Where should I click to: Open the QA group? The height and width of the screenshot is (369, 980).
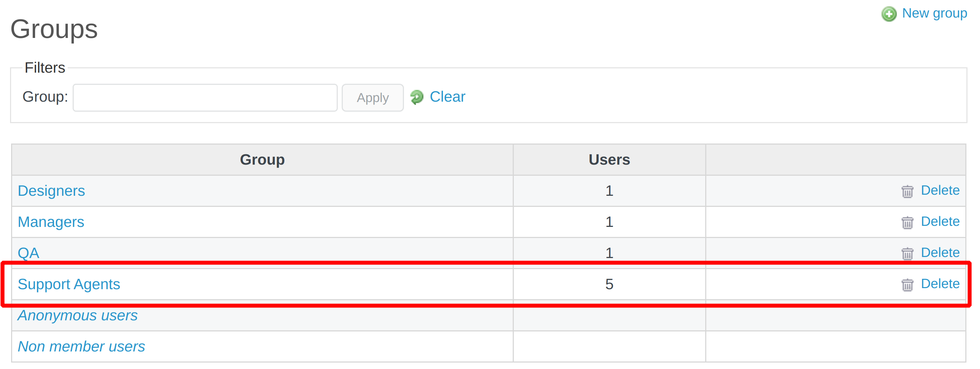point(29,253)
